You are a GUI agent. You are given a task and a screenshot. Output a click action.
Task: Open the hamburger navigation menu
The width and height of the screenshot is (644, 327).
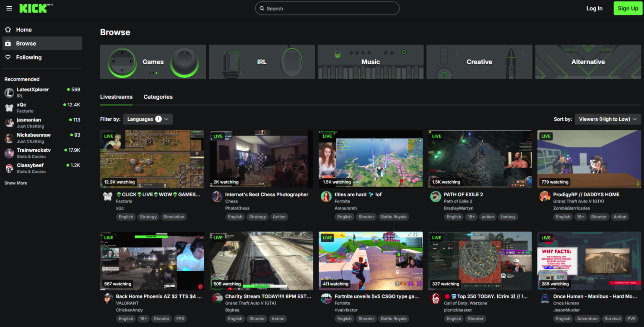tap(9, 8)
